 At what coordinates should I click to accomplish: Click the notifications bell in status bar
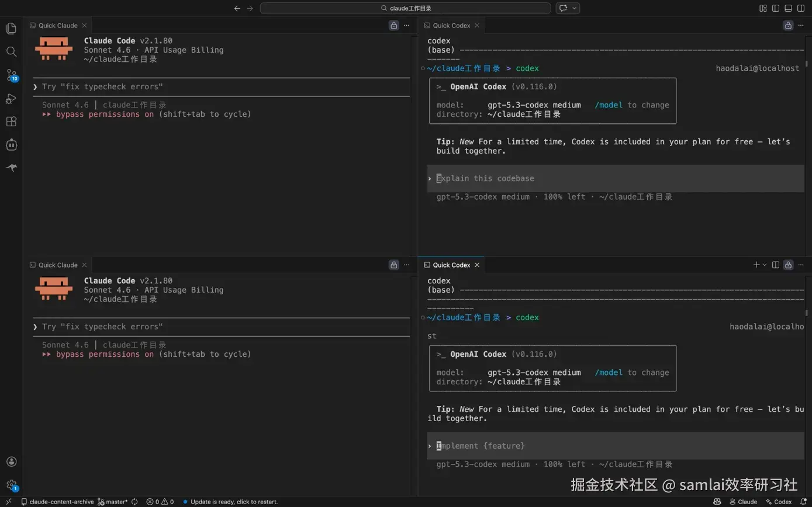click(x=803, y=502)
